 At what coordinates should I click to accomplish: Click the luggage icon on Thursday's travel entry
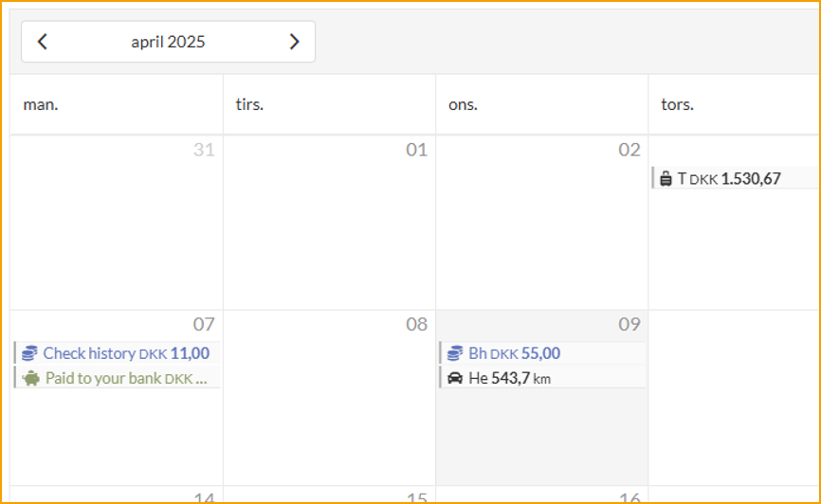666,178
